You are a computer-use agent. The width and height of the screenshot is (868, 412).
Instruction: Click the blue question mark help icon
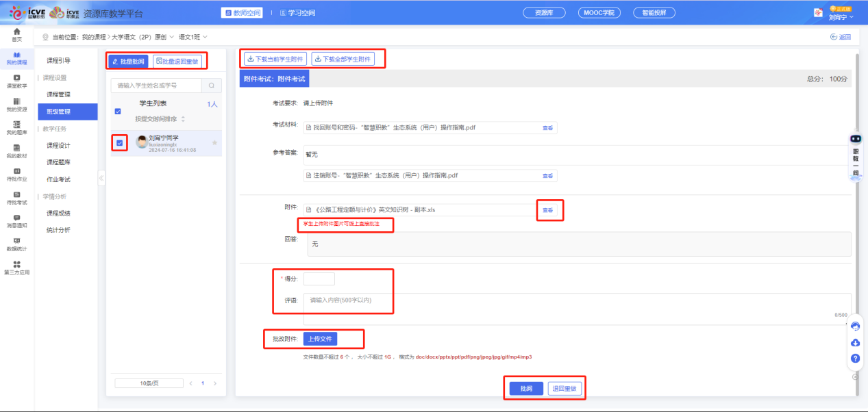pos(855,358)
